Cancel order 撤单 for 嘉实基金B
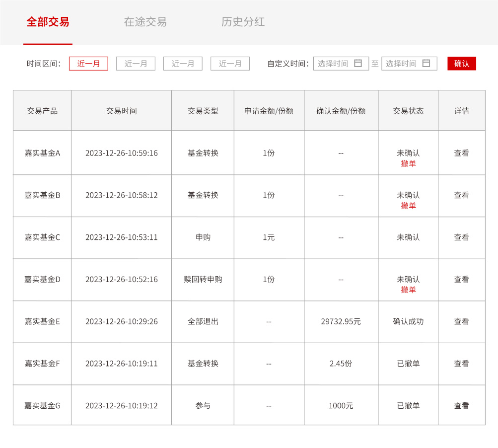498x448 pixels. (408, 206)
